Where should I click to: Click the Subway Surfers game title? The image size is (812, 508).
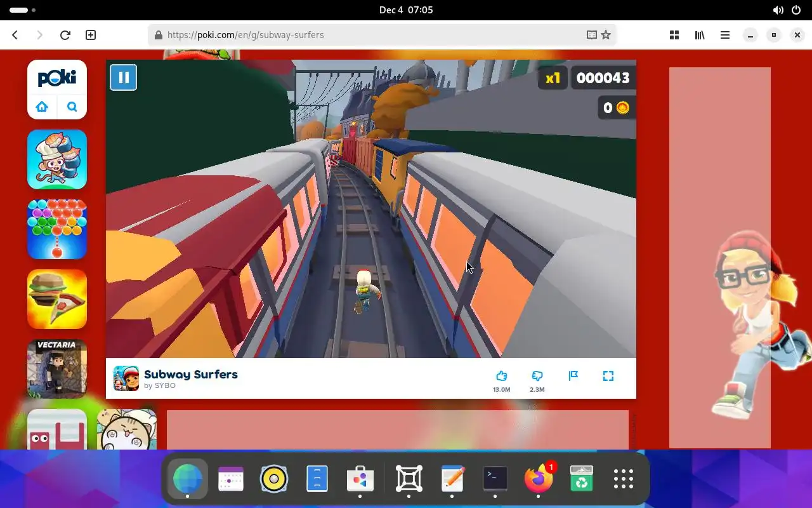191,374
